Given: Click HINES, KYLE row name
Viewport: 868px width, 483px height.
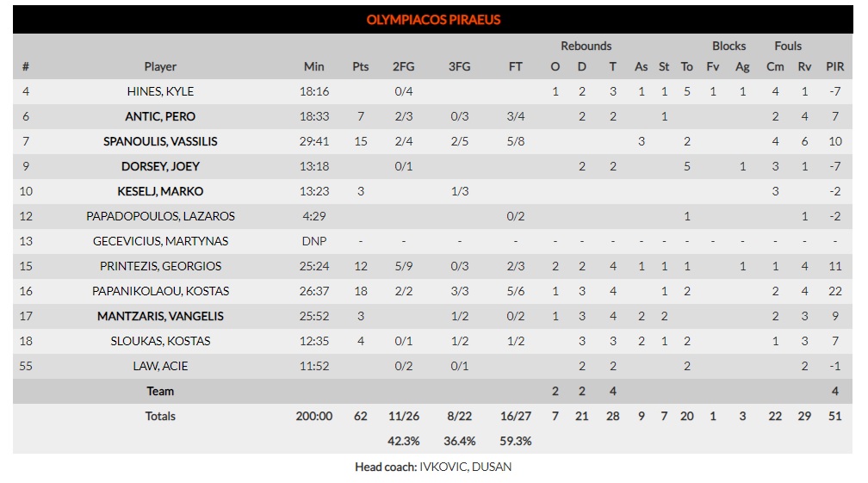Looking at the screenshot, I should point(160,92).
